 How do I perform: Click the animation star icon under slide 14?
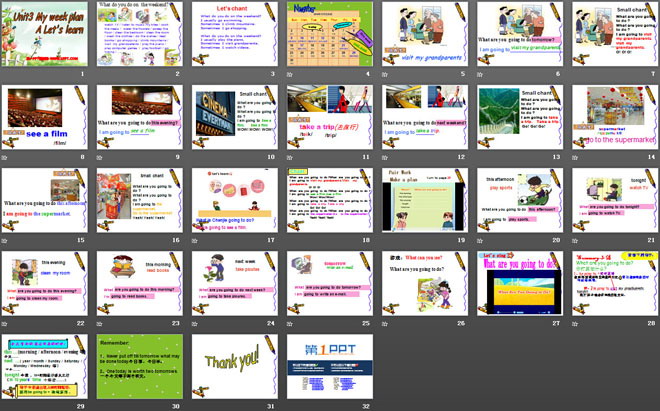point(575,157)
